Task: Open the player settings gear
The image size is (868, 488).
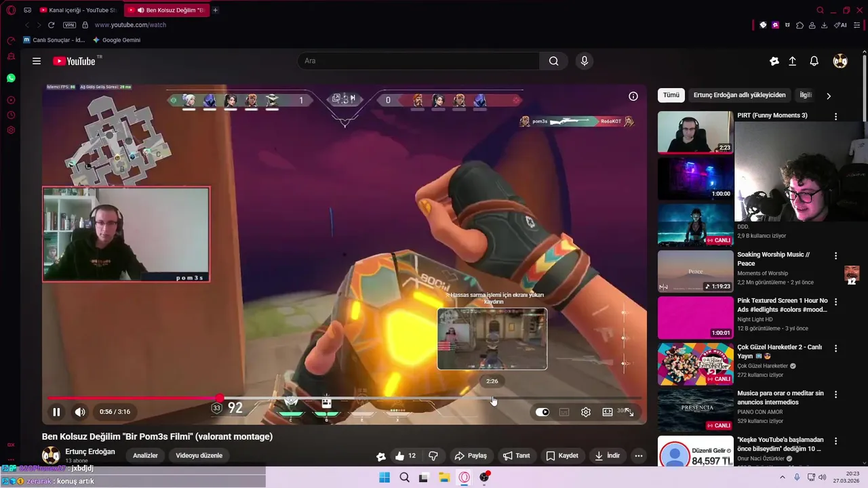Action: [x=586, y=411]
